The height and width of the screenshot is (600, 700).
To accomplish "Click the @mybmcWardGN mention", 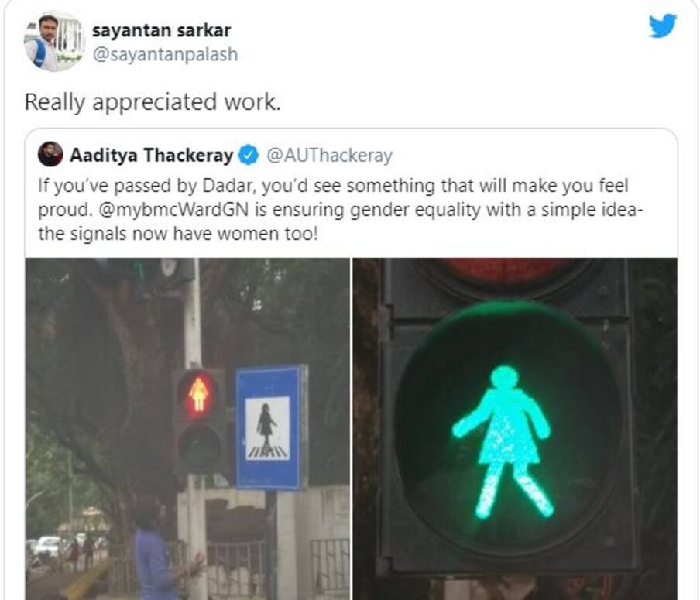I will coord(173,209).
